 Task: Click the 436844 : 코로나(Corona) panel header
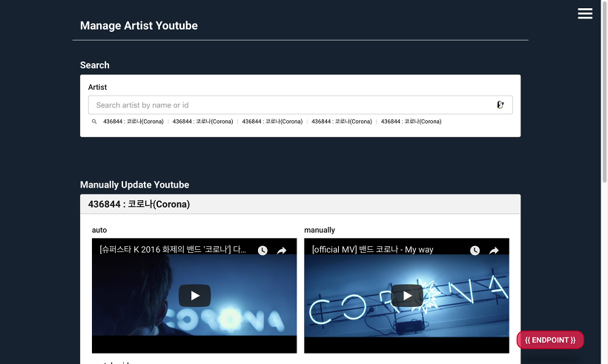[300, 204]
